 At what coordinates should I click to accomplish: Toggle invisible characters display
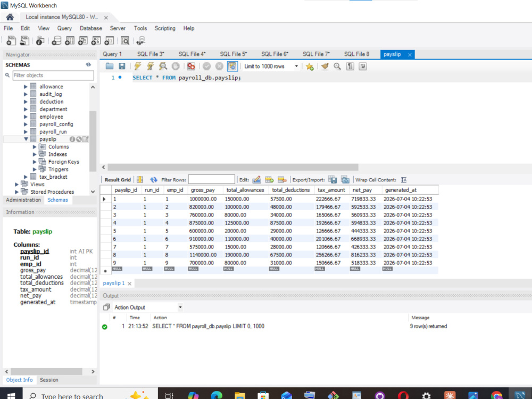pyautogui.click(x=350, y=66)
